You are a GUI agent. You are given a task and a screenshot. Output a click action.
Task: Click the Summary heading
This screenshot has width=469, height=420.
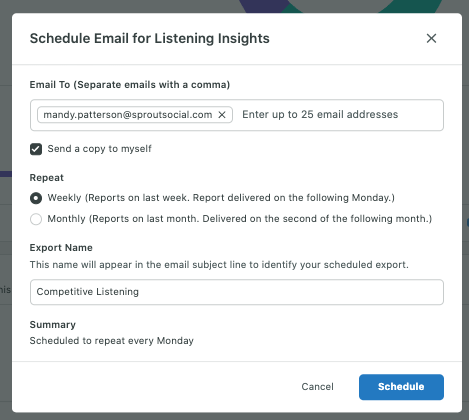click(x=53, y=325)
